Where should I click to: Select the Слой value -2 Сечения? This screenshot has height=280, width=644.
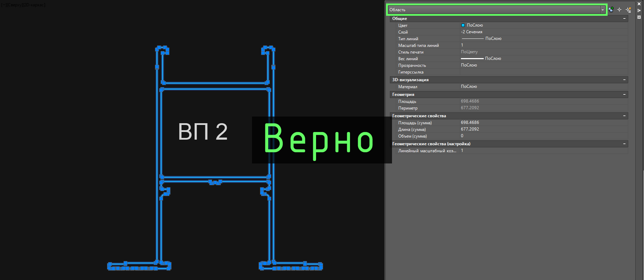471,32
